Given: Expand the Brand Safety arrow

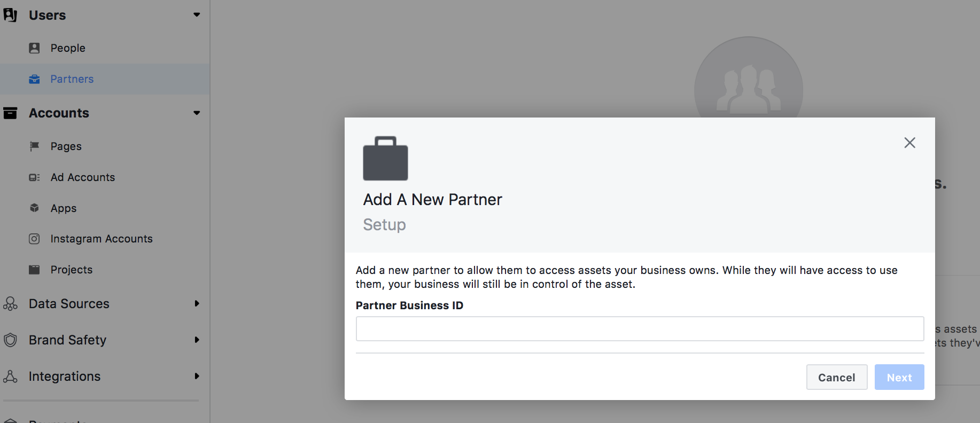Looking at the screenshot, I should point(197,340).
